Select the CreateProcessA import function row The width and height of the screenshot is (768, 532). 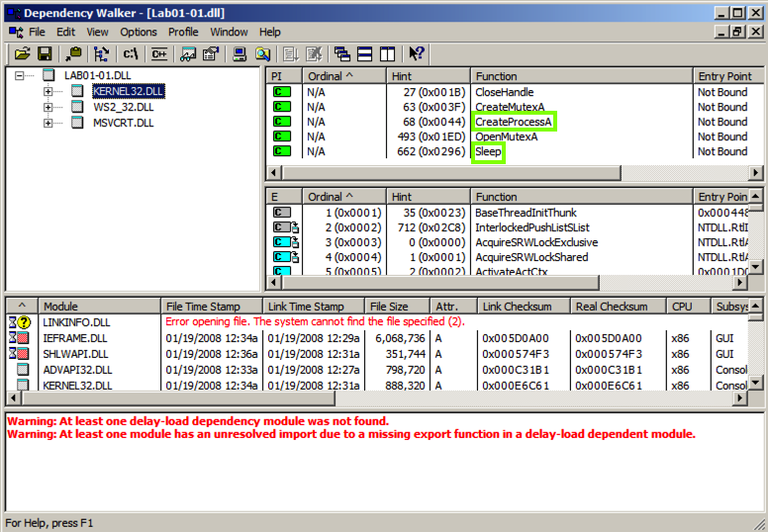(x=513, y=122)
